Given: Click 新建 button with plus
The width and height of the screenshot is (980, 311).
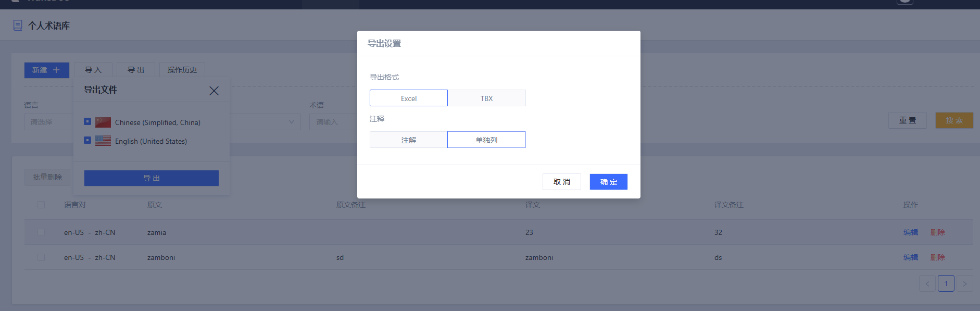Looking at the screenshot, I should [47, 70].
